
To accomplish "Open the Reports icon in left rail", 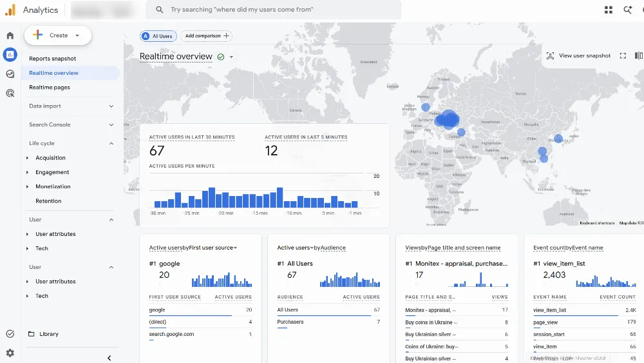I will (x=10, y=54).
